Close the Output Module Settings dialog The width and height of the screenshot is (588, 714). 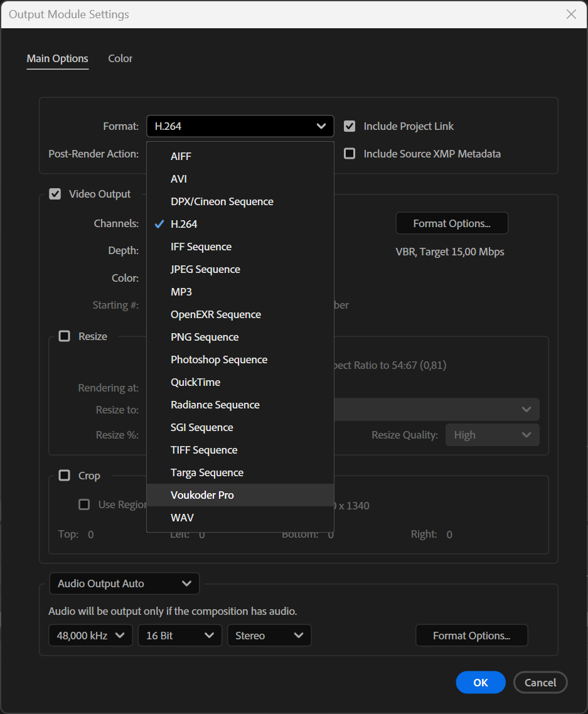click(x=571, y=14)
